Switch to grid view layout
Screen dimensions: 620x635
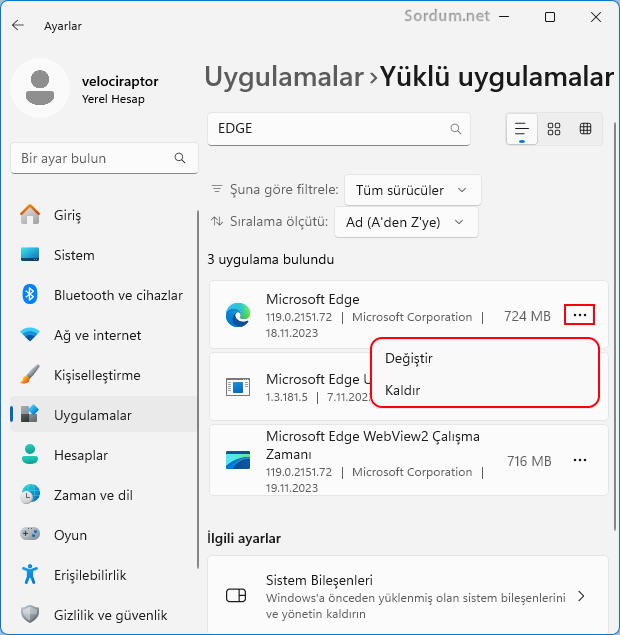(x=554, y=129)
